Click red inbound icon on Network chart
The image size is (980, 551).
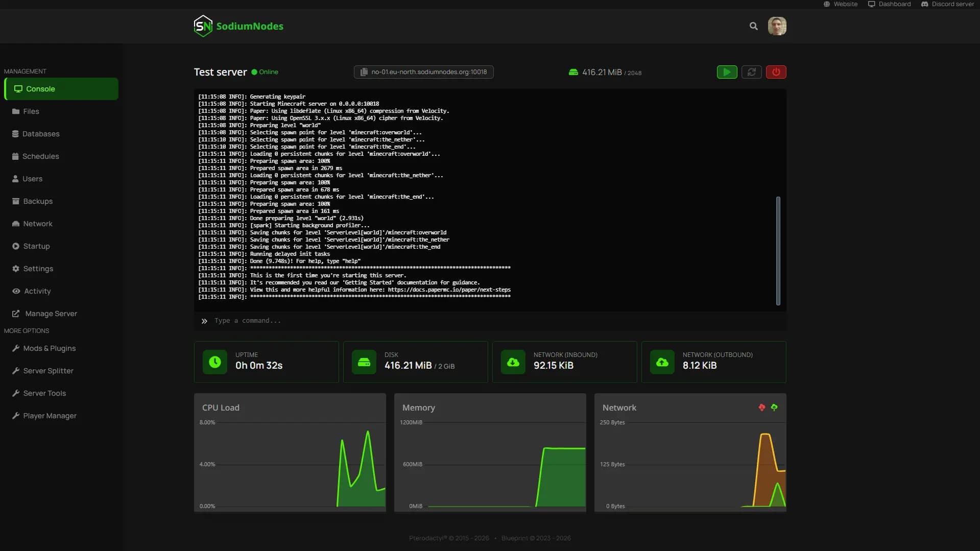tap(761, 408)
